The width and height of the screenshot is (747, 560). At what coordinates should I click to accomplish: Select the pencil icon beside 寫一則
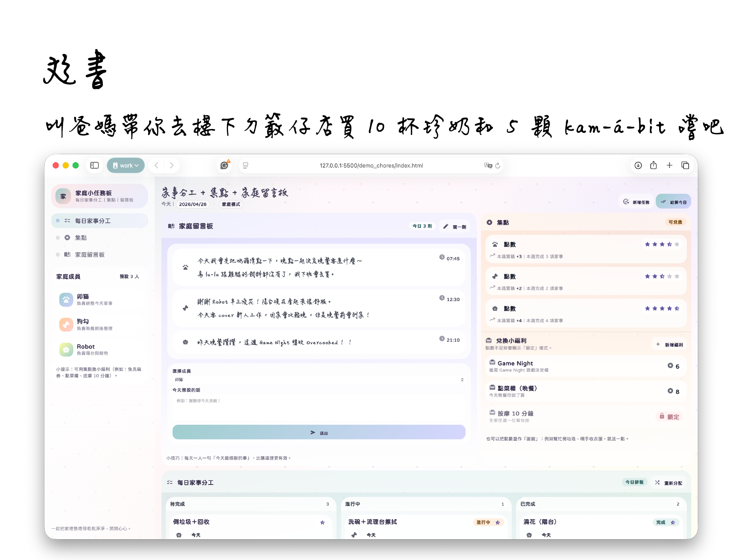pyautogui.click(x=445, y=226)
